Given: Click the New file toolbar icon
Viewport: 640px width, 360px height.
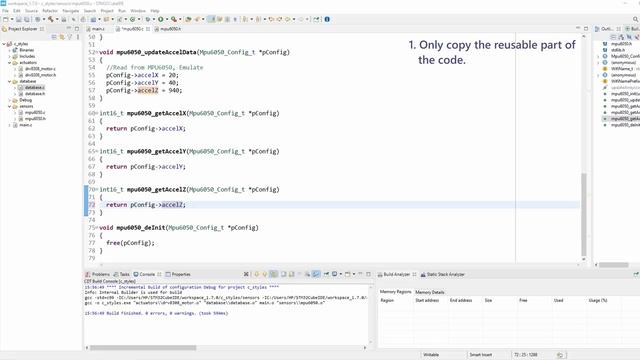Looking at the screenshot, I should 5,19.
